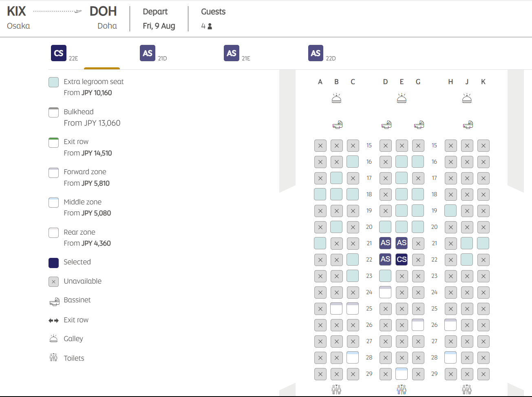
Task: Click bassinet icon above column J
Action: point(468,125)
